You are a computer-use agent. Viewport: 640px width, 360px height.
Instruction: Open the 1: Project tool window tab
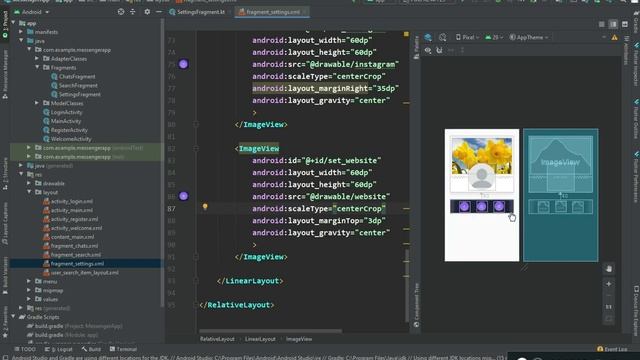(5, 25)
